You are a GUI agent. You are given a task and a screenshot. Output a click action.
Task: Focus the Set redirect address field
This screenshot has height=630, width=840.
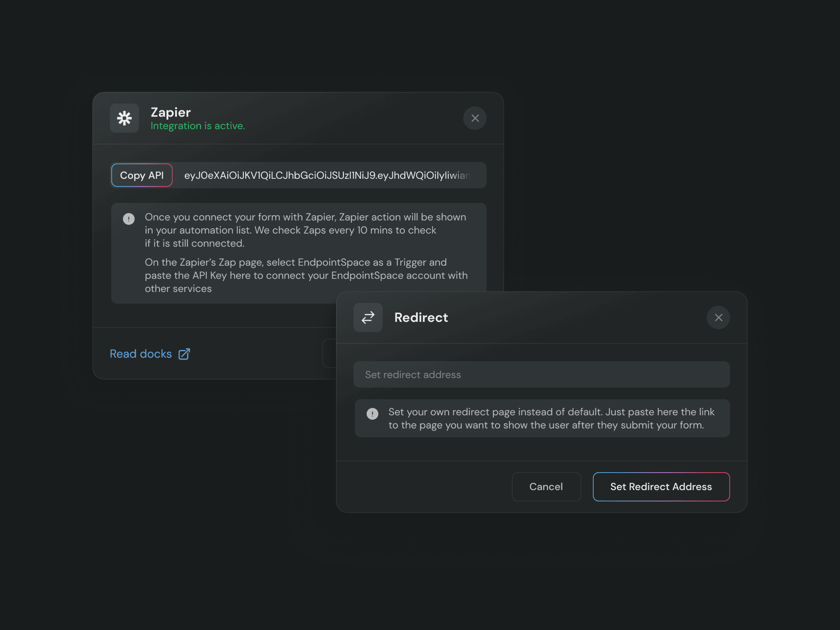(542, 374)
